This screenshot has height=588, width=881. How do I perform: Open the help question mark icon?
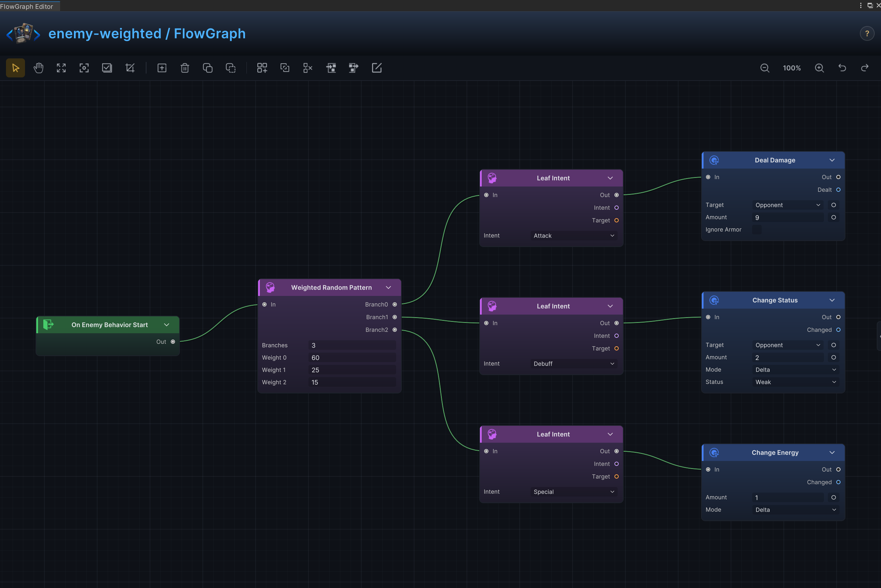tap(867, 33)
